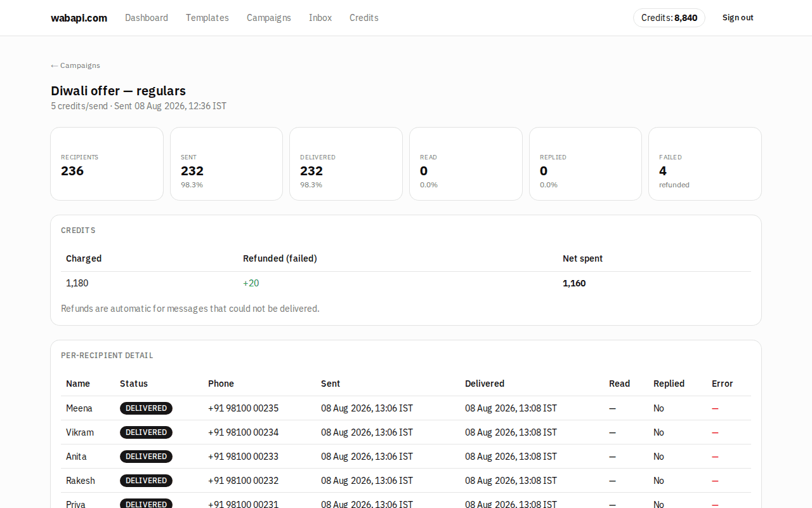Viewport: 812px width, 508px height.
Task: Click phone number +91 98100 00234
Action: 243,432
